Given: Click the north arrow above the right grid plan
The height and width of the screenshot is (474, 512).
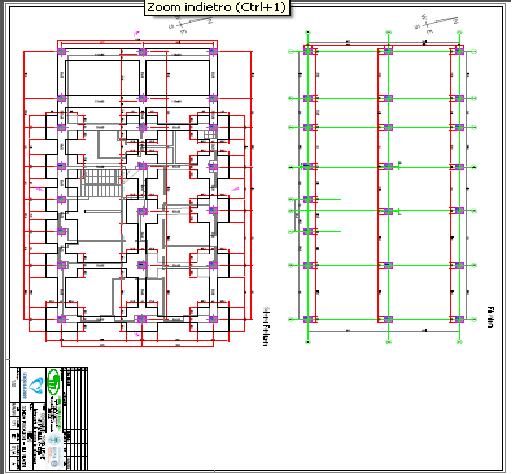Looking at the screenshot, I should [437, 23].
